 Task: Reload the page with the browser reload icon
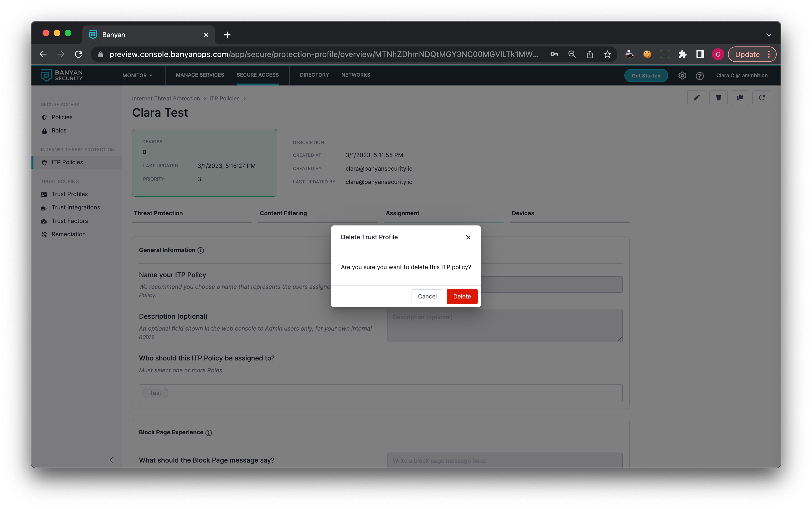point(78,54)
